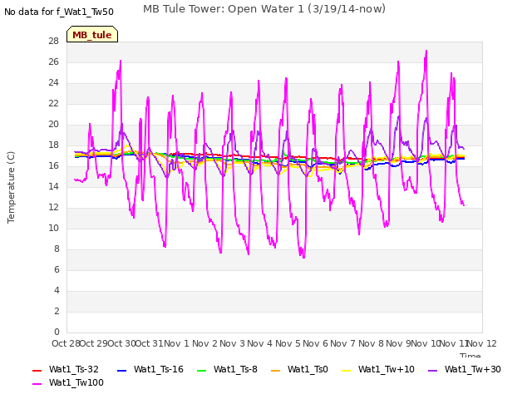Click the 10 y-axis tick label

[53, 228]
